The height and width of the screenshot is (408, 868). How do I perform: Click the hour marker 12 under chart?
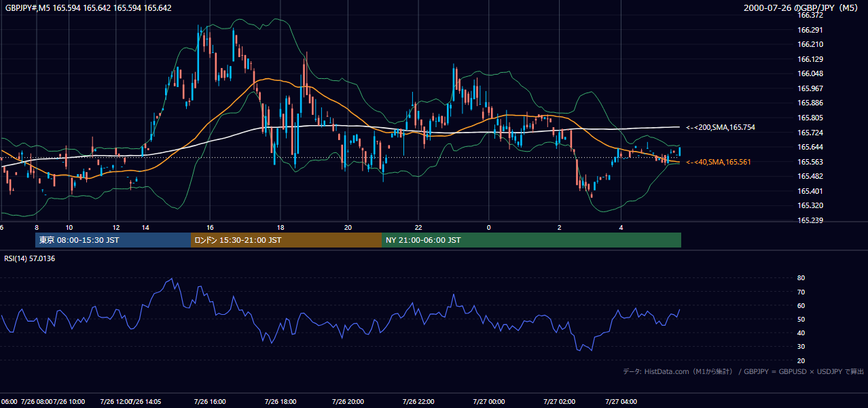(x=116, y=227)
